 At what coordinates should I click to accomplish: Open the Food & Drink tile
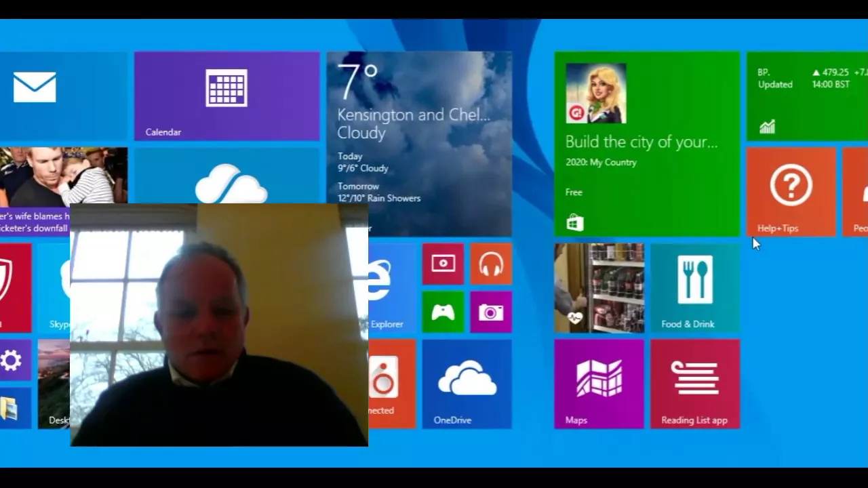tap(695, 288)
